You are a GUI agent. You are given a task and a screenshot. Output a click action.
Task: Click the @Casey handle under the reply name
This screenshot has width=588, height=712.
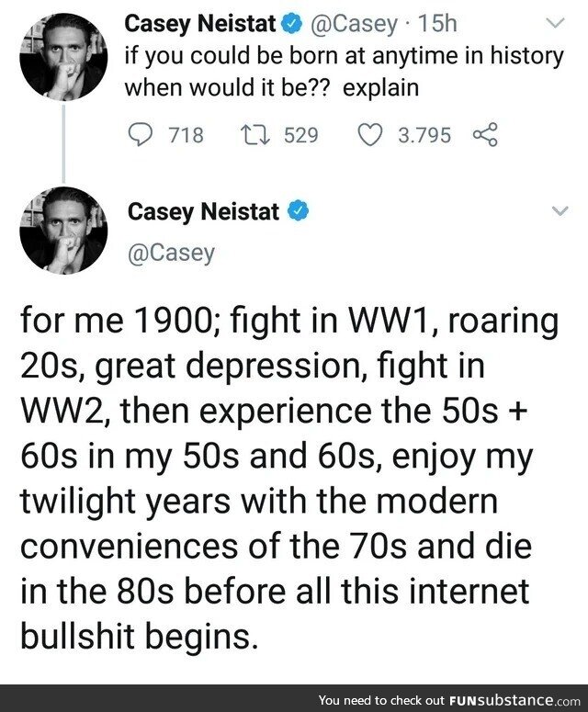[171, 253]
